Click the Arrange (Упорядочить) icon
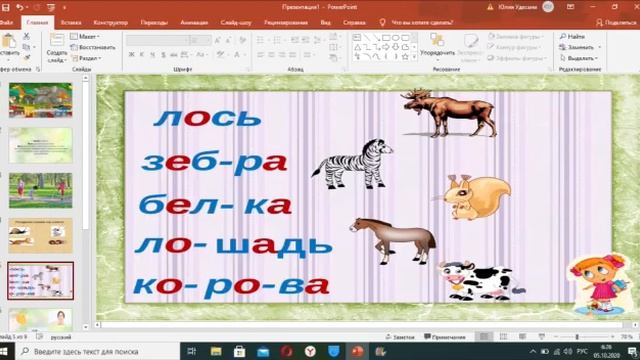Viewport: 640px width, 360px height. pyautogui.click(x=437, y=40)
